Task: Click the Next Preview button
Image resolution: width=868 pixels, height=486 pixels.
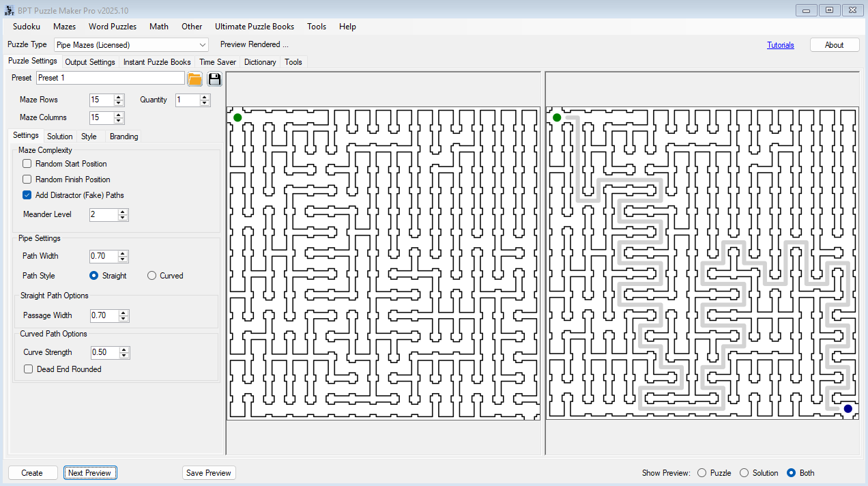Action: 91,473
